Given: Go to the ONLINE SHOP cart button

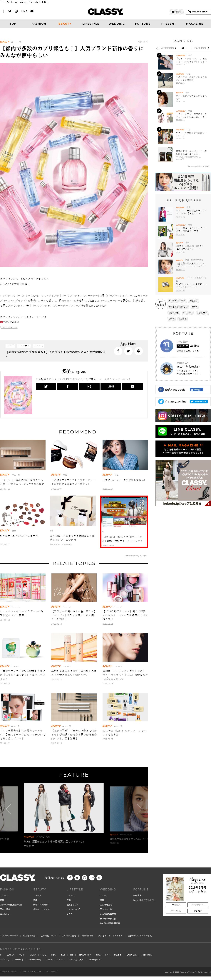Looking at the screenshot, I should pos(198,12).
